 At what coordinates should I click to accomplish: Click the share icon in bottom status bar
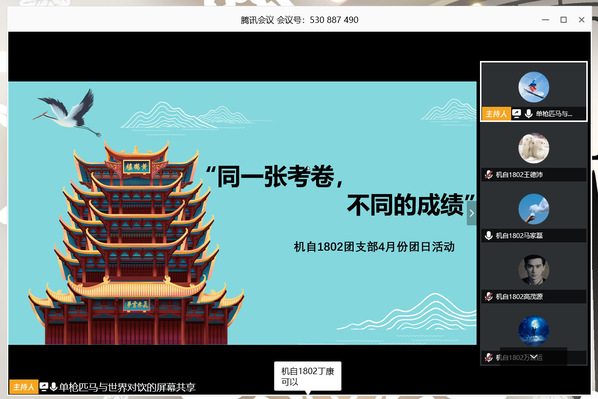click(44, 387)
